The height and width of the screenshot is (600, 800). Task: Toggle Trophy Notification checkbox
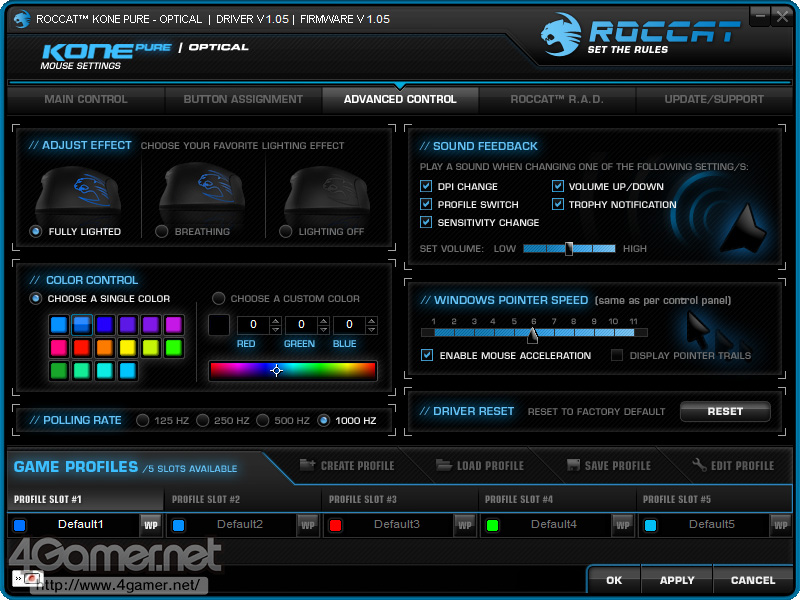(557, 204)
